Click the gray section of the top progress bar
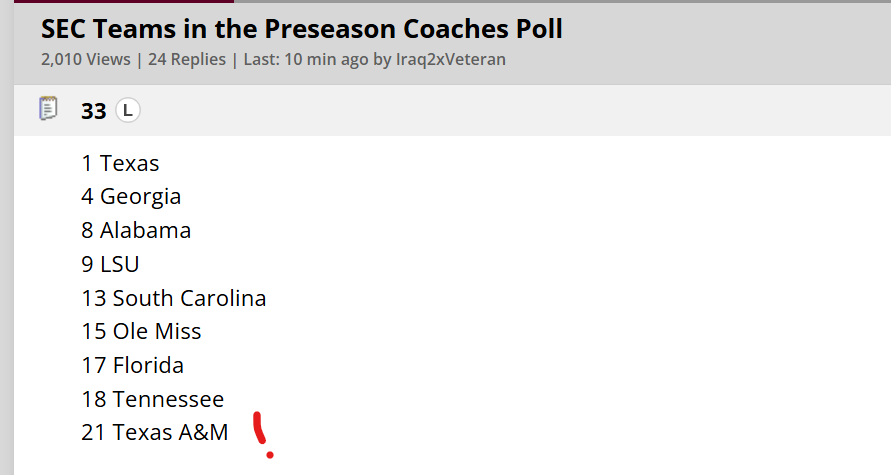 click(x=563, y=1)
